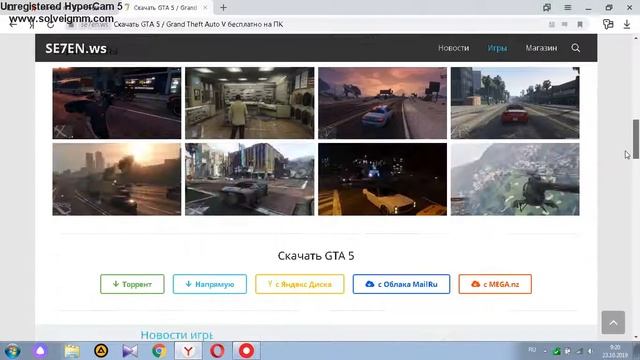Download GTA 5 via Торрент button
Image resolution: width=640 pixels, height=360 pixels.
click(x=132, y=284)
